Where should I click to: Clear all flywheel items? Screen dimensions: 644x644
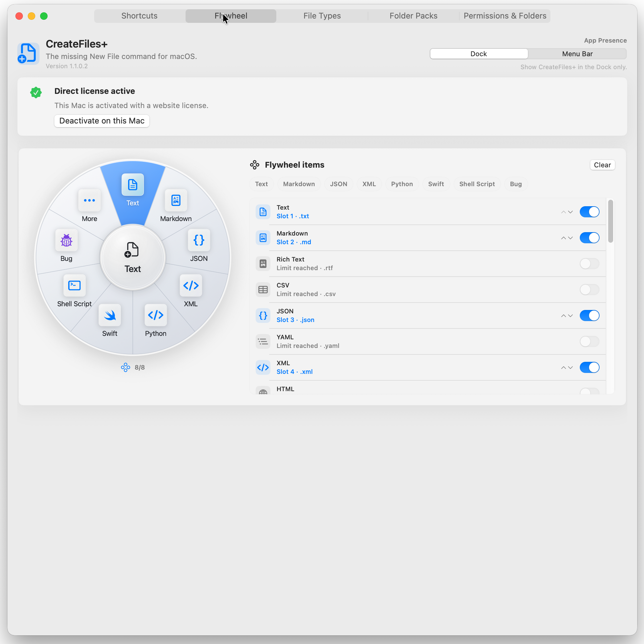click(x=602, y=165)
